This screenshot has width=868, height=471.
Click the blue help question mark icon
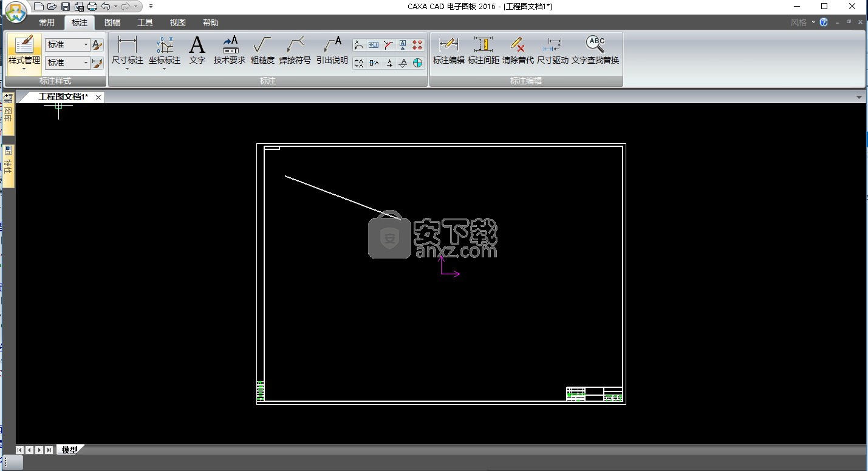824,22
